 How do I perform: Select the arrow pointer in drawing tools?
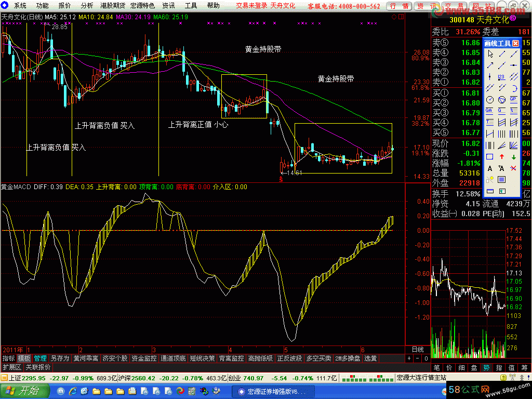(489, 54)
